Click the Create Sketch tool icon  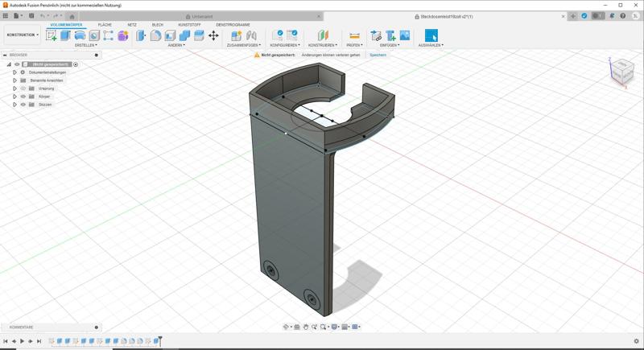[x=52, y=35]
